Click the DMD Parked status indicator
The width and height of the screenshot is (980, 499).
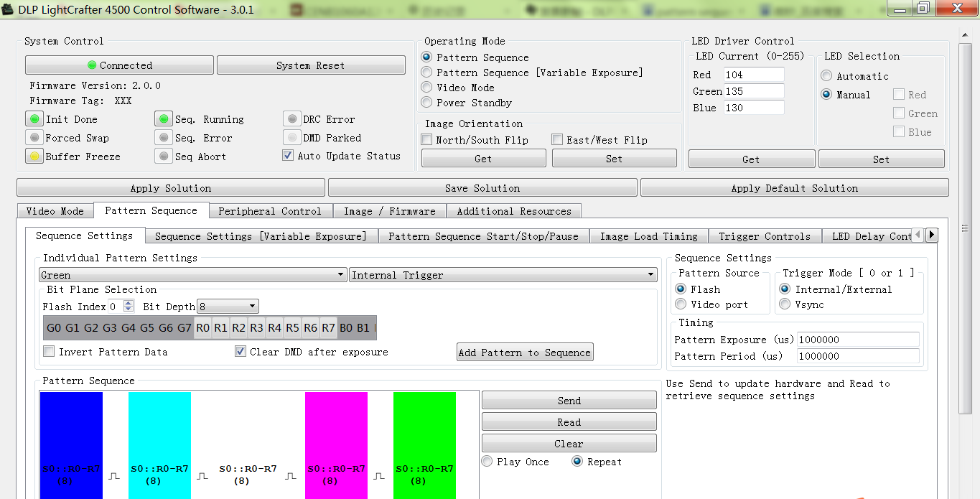click(292, 138)
